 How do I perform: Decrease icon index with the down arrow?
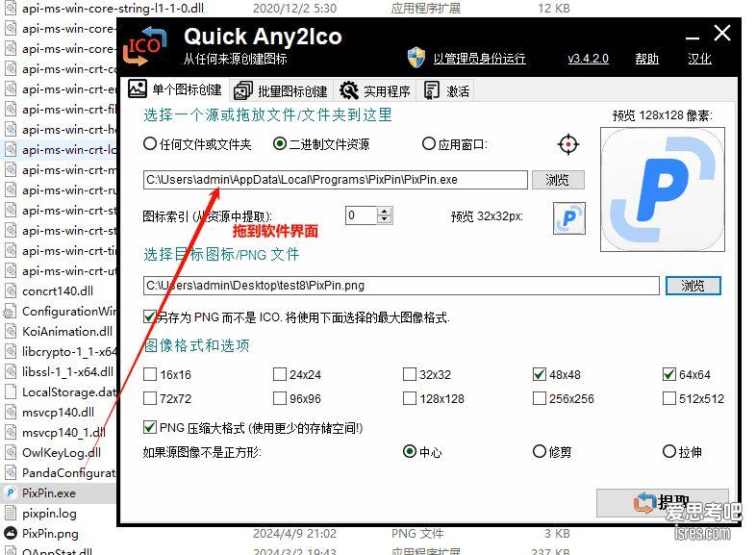coord(385,219)
